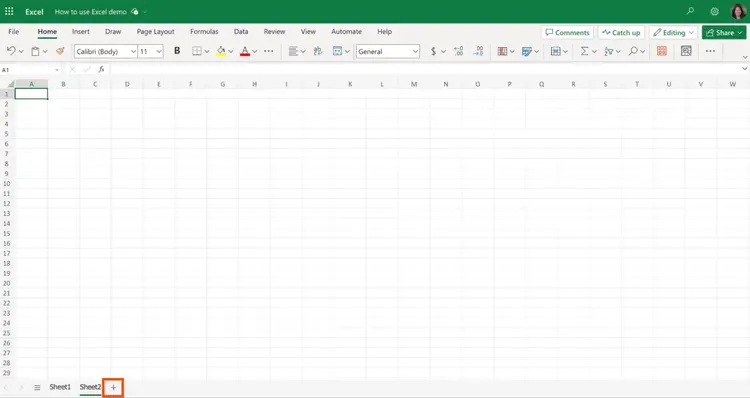The image size is (750, 398).
Task: Click the Insert cells icon
Action: pos(555,51)
